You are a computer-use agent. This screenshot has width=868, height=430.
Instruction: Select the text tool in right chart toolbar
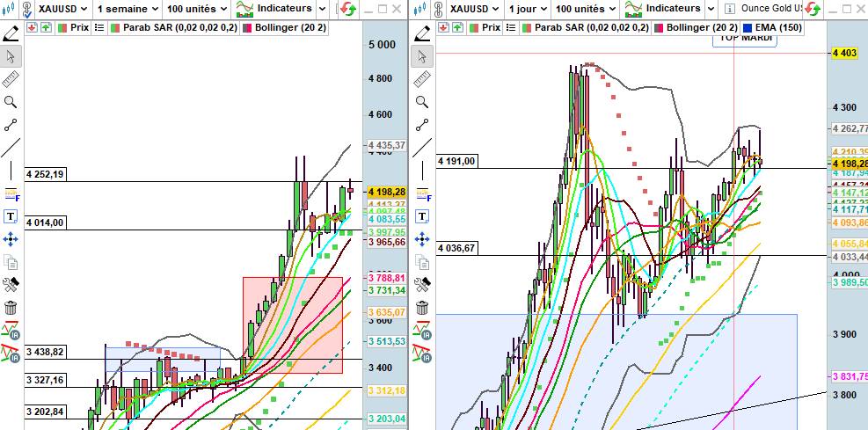coord(423,216)
